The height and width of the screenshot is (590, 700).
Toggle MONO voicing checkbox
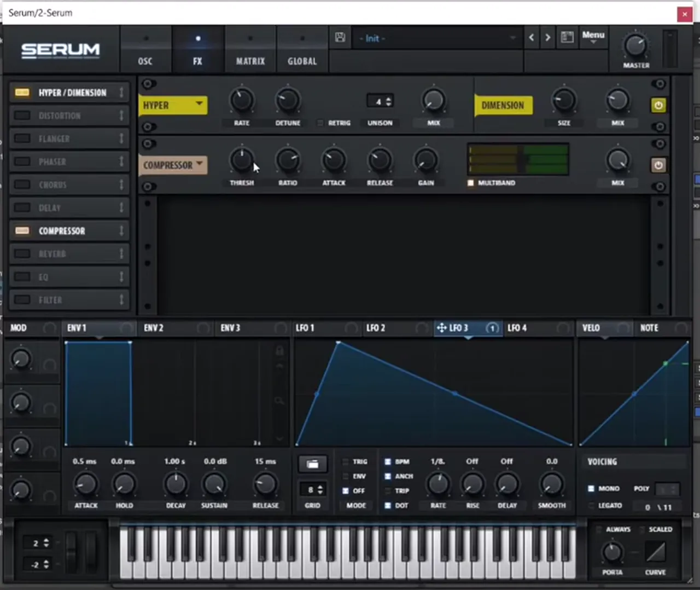click(591, 488)
